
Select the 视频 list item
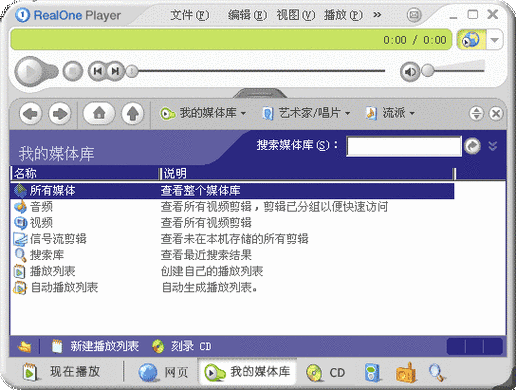tap(41, 223)
